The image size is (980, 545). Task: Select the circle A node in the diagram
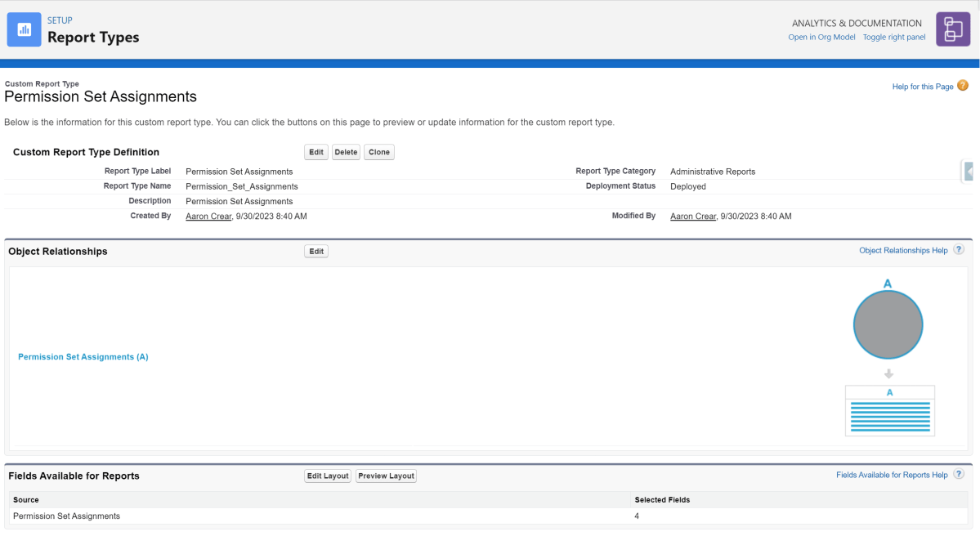(x=888, y=324)
